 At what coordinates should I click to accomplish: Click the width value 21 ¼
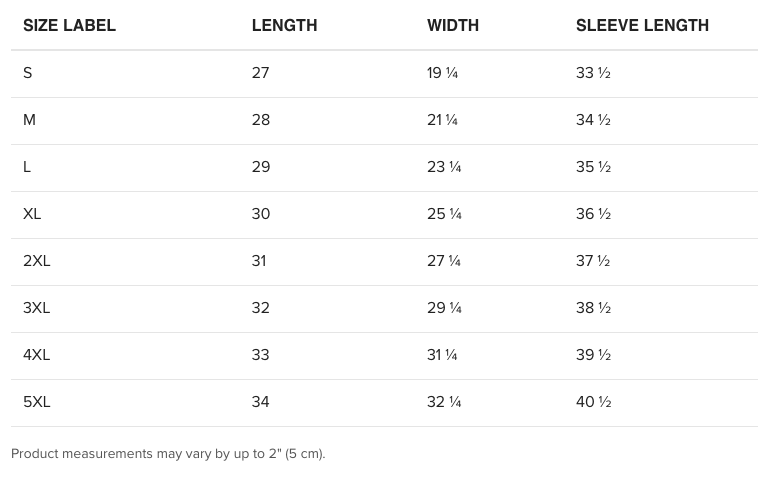tap(442, 120)
